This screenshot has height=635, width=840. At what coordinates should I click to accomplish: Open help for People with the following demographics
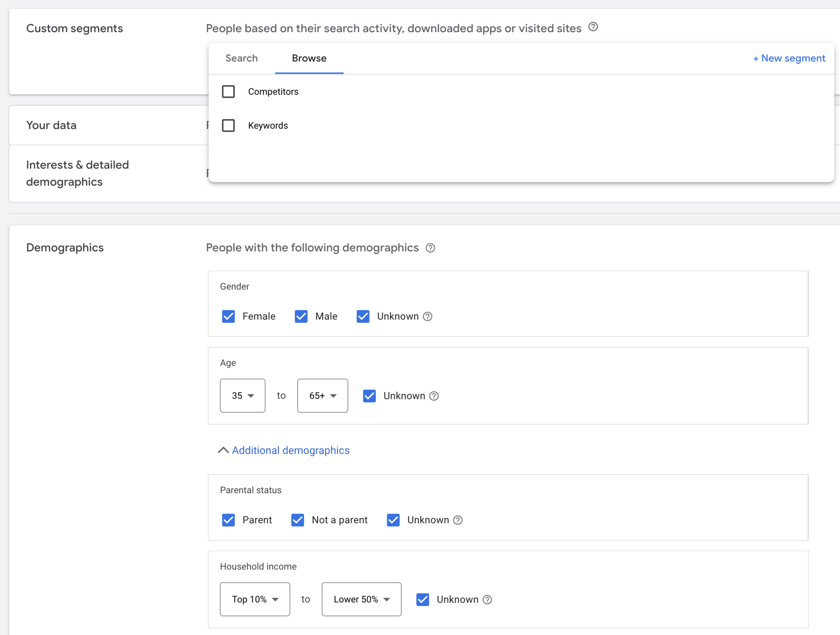pyautogui.click(x=430, y=248)
